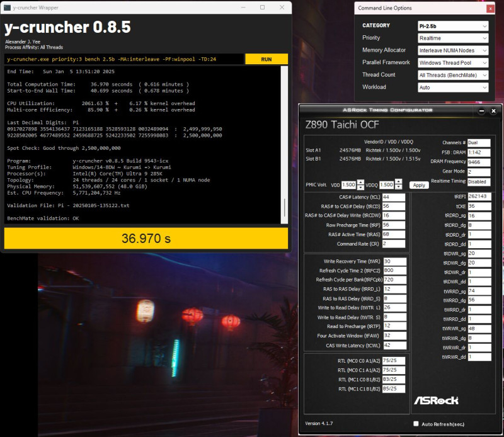Close the ASRock Timing Configurator window
The image size is (504, 437).
(x=493, y=111)
